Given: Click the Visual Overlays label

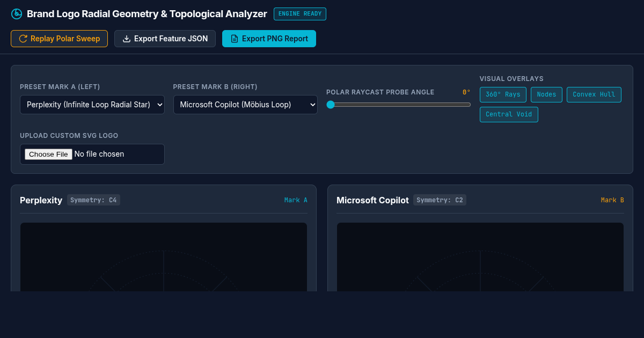Looking at the screenshot, I should (511, 79).
